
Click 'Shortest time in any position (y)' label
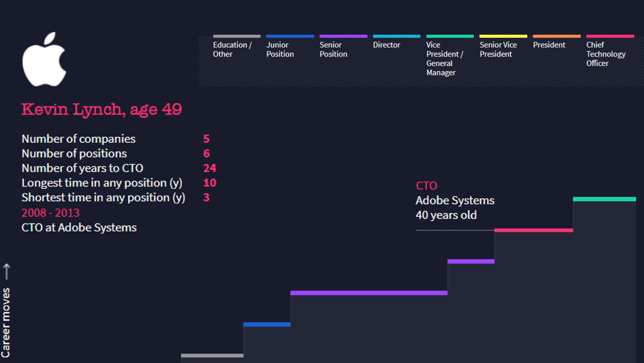[x=104, y=197]
